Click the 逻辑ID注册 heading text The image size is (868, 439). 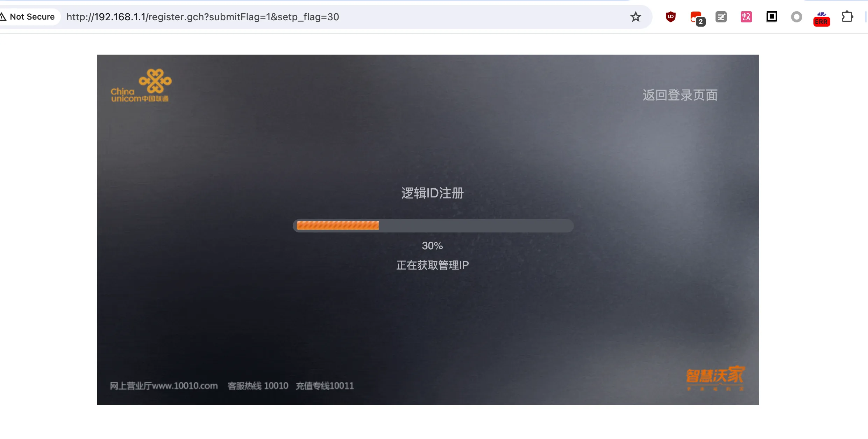(x=432, y=193)
